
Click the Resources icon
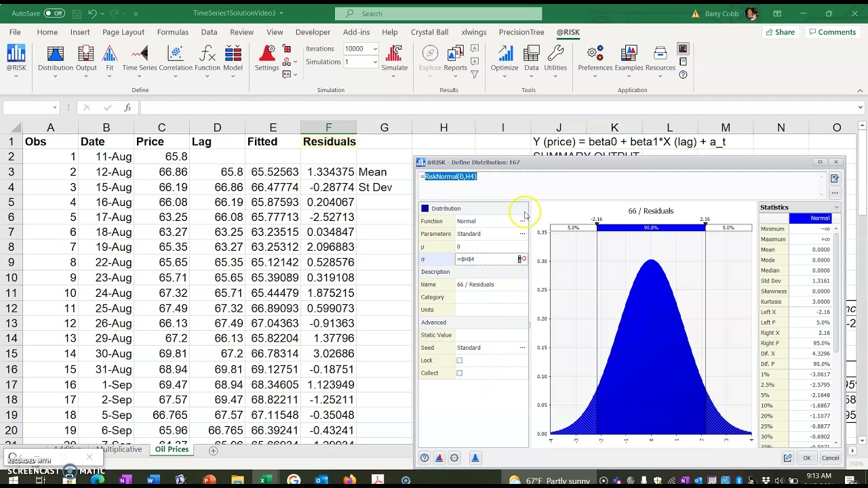660,59
